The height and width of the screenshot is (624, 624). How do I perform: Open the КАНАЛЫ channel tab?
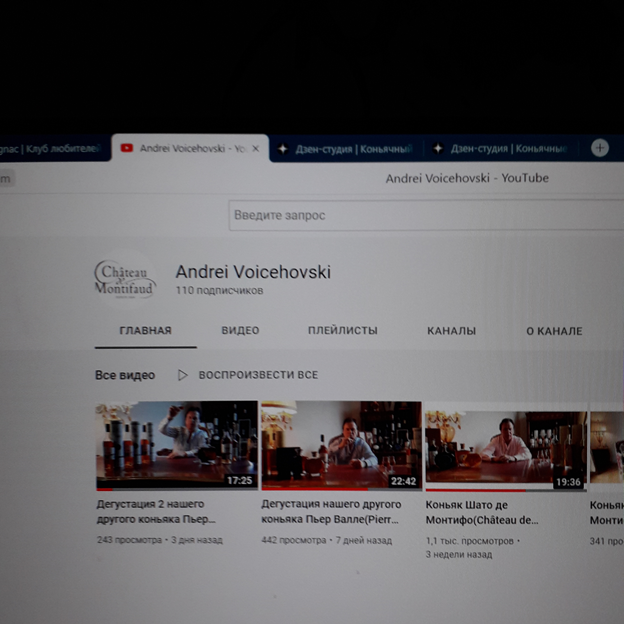[x=452, y=331]
